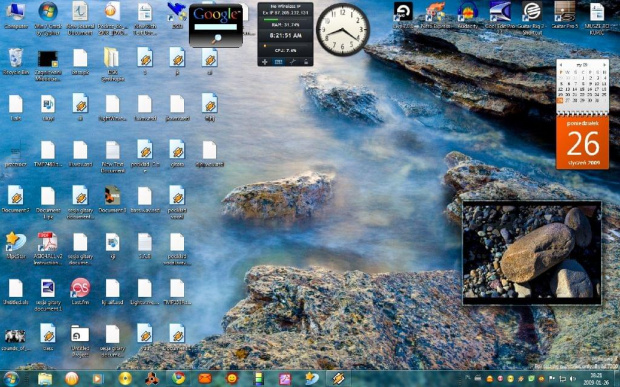The height and width of the screenshot is (387, 620).
Task: Open the New Text Document file
Action: pyautogui.click(x=113, y=157)
